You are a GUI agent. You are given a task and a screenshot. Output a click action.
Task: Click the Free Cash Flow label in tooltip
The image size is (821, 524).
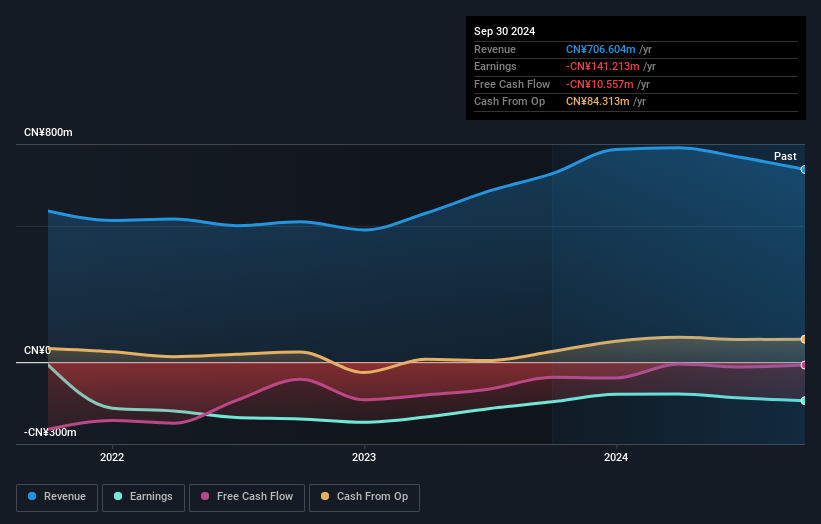coord(512,84)
